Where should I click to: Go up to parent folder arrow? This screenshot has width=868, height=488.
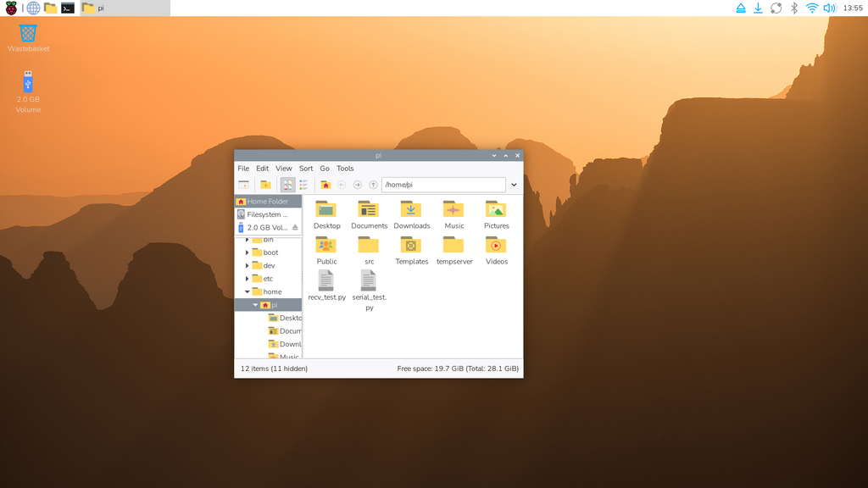pyautogui.click(x=373, y=185)
